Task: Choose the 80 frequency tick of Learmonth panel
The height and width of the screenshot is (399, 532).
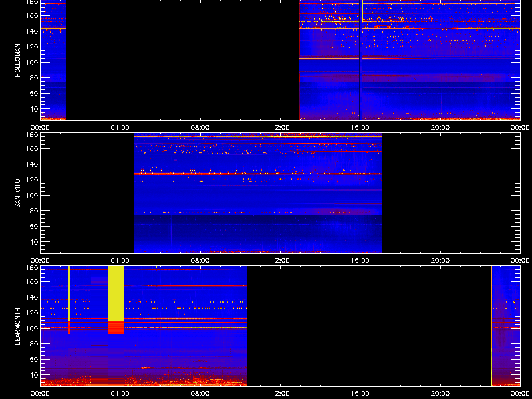Action: pyautogui.click(x=35, y=344)
